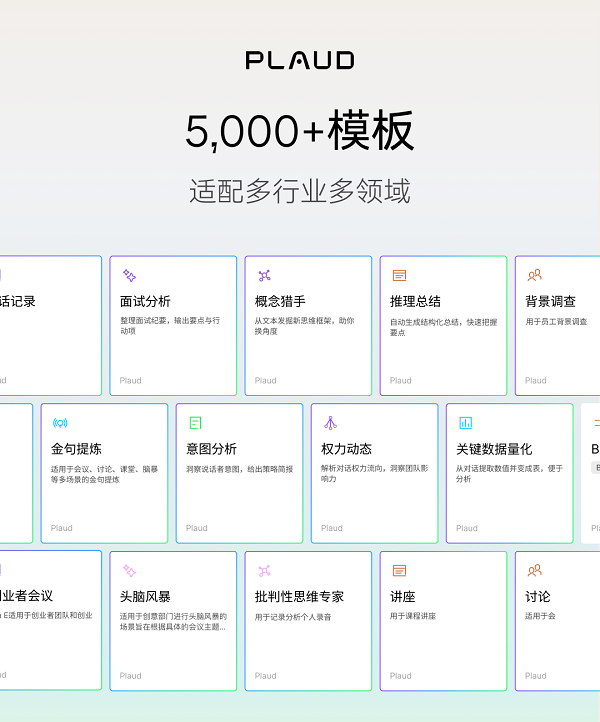The height and width of the screenshot is (722, 600).
Task: Click the document icon on 意图分析 card
Action: (x=195, y=423)
